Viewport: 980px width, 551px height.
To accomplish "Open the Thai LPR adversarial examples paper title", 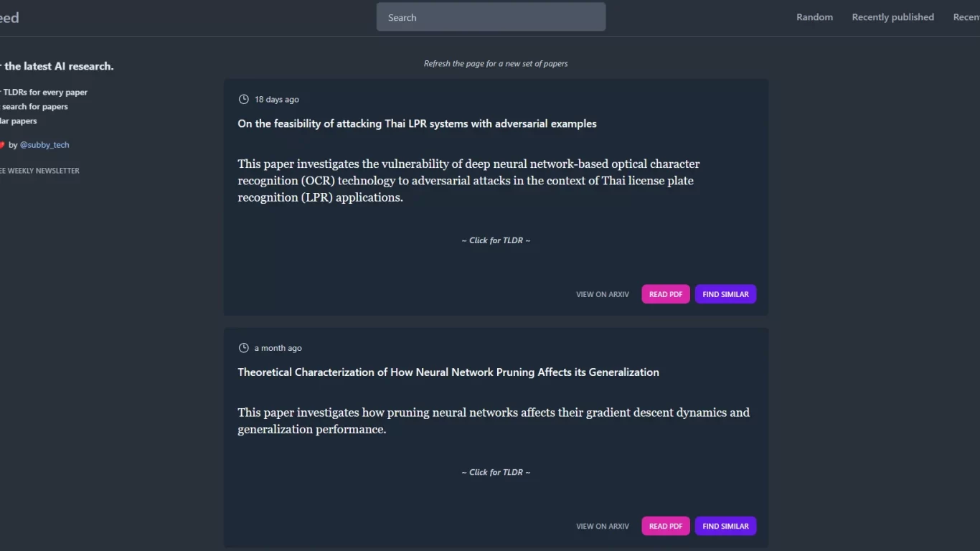I will [x=417, y=123].
